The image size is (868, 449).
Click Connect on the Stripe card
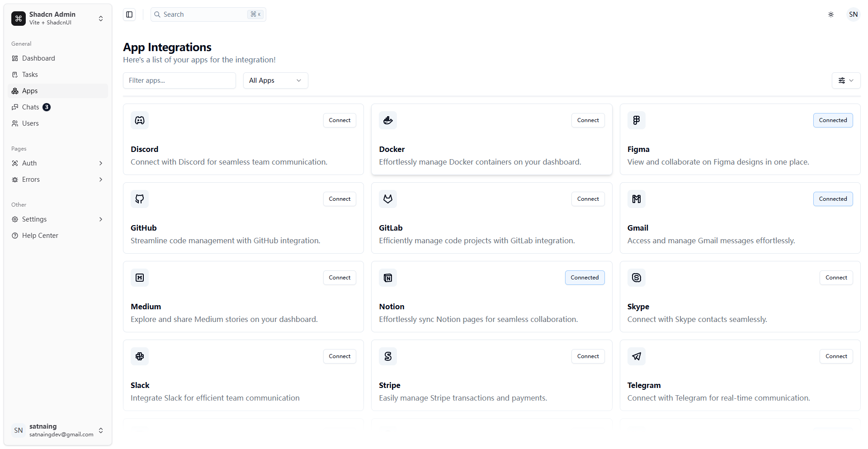coord(588,356)
